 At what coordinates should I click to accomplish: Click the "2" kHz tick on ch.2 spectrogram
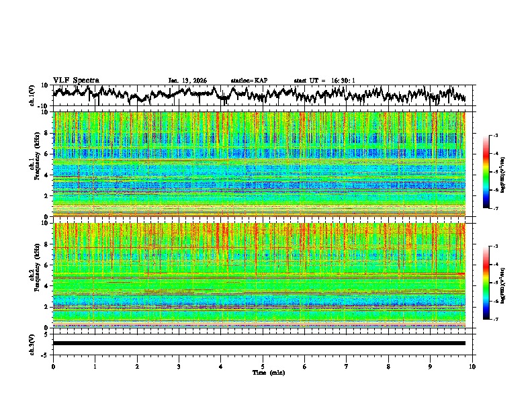(x=47, y=307)
